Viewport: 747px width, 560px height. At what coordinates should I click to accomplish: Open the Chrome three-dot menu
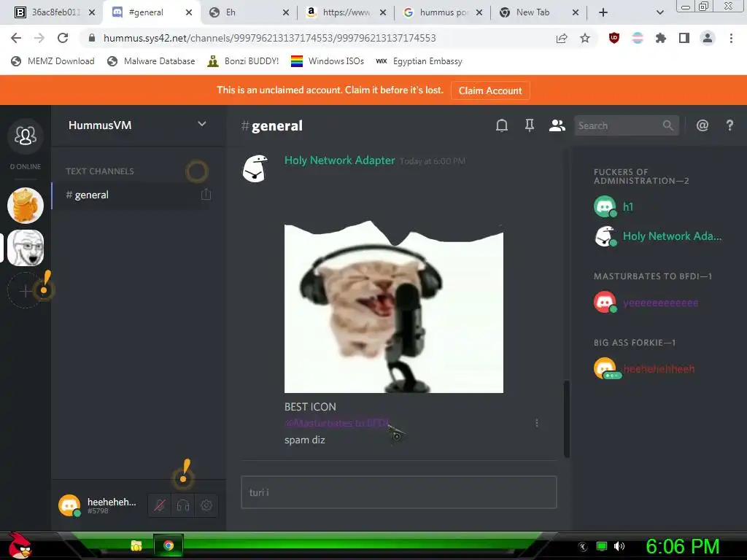click(731, 38)
